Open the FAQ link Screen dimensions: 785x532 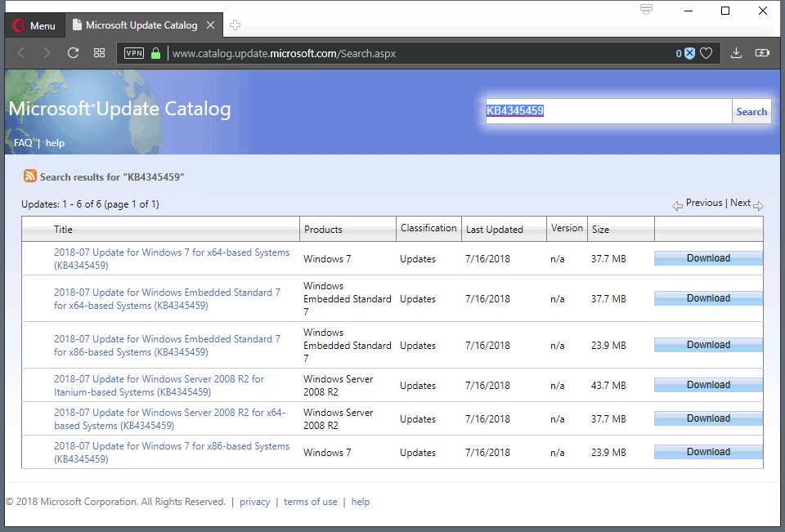tap(23, 143)
